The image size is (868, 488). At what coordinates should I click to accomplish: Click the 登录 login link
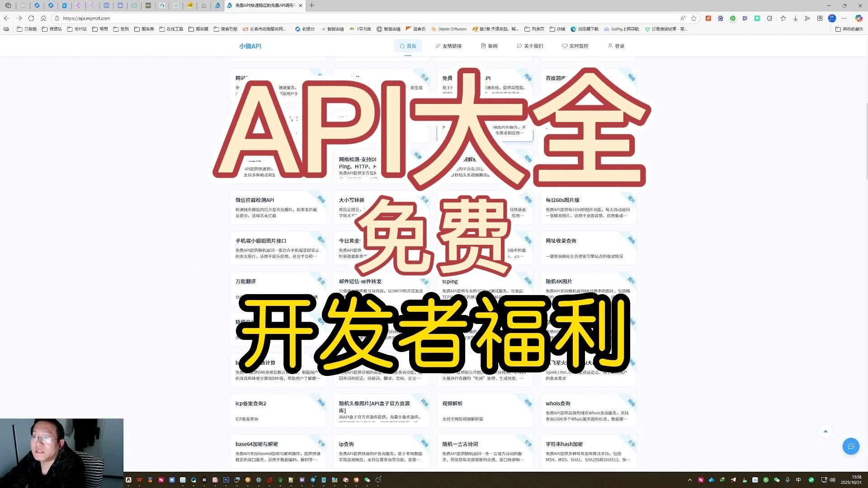[616, 46]
